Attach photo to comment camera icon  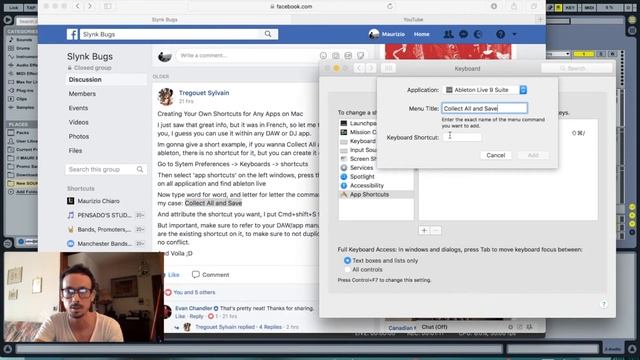pyautogui.click(x=336, y=56)
